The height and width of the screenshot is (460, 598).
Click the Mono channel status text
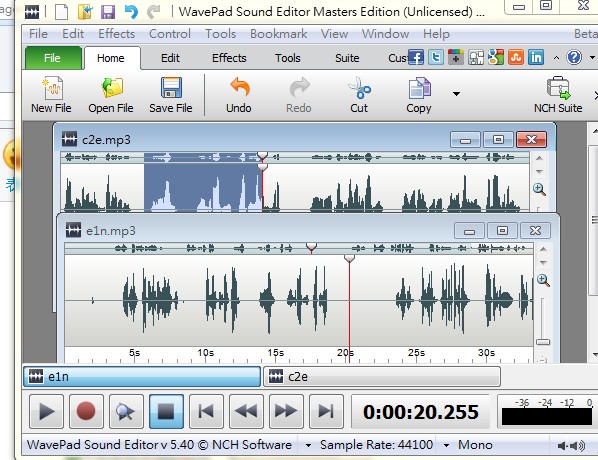click(475, 445)
